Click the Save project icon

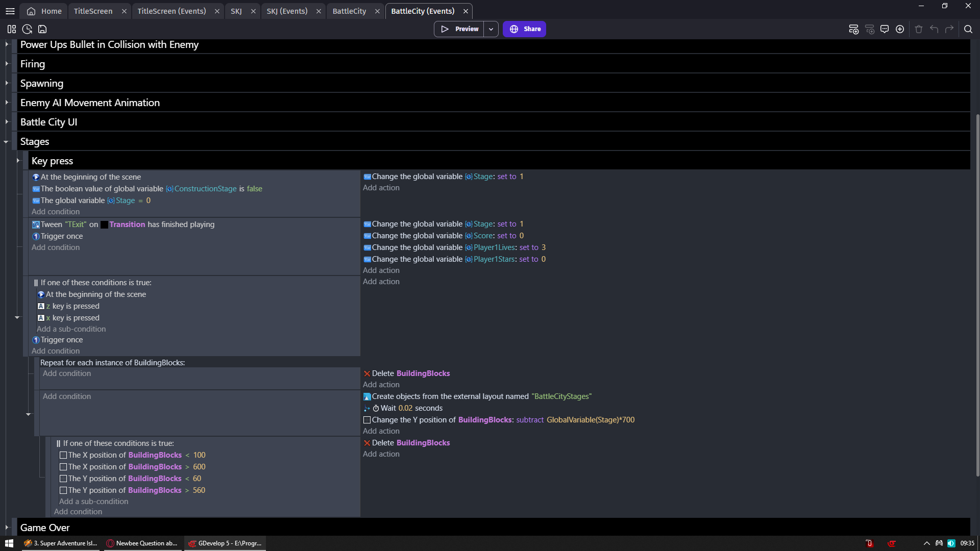(x=42, y=29)
